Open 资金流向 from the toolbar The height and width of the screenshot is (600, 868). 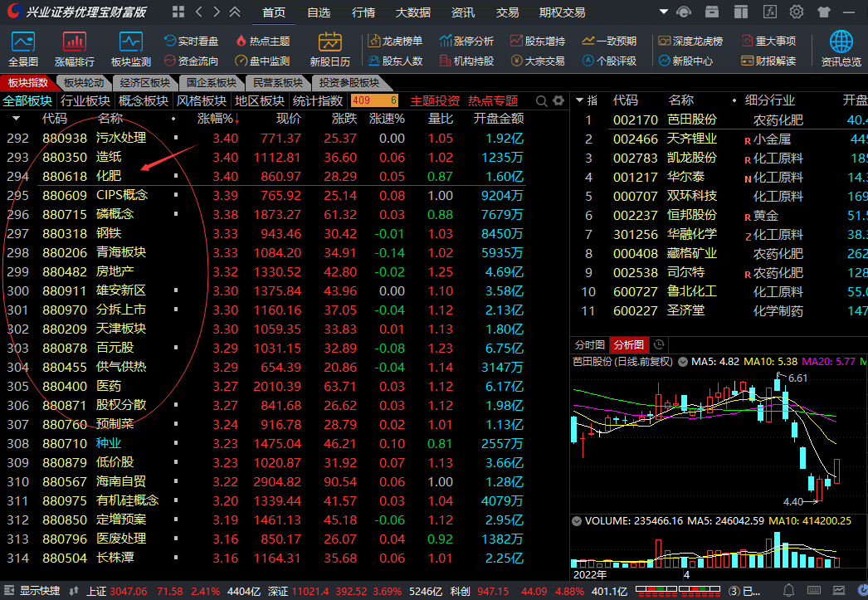[x=191, y=61]
